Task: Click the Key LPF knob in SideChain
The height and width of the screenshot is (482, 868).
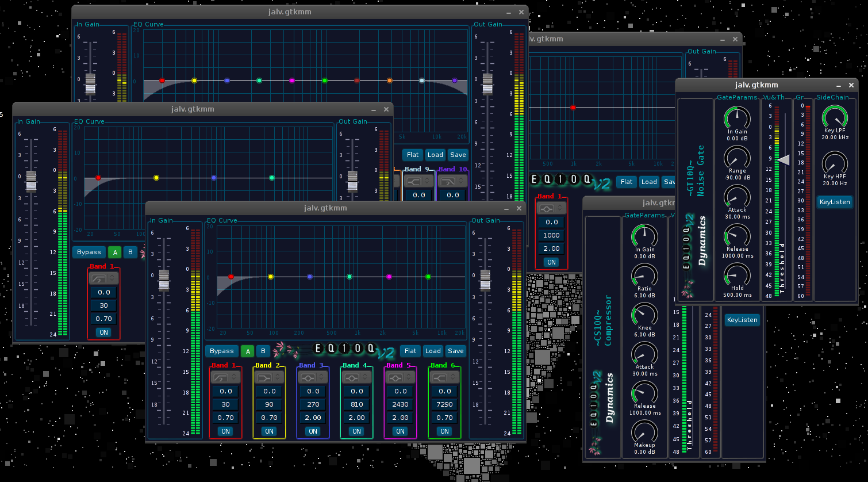Action: tap(835, 117)
